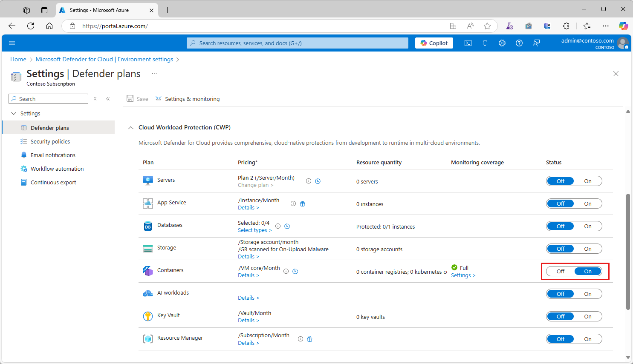This screenshot has height=364, width=633.
Task: Collapse Cloud Workload Protection section
Action: [x=131, y=127]
